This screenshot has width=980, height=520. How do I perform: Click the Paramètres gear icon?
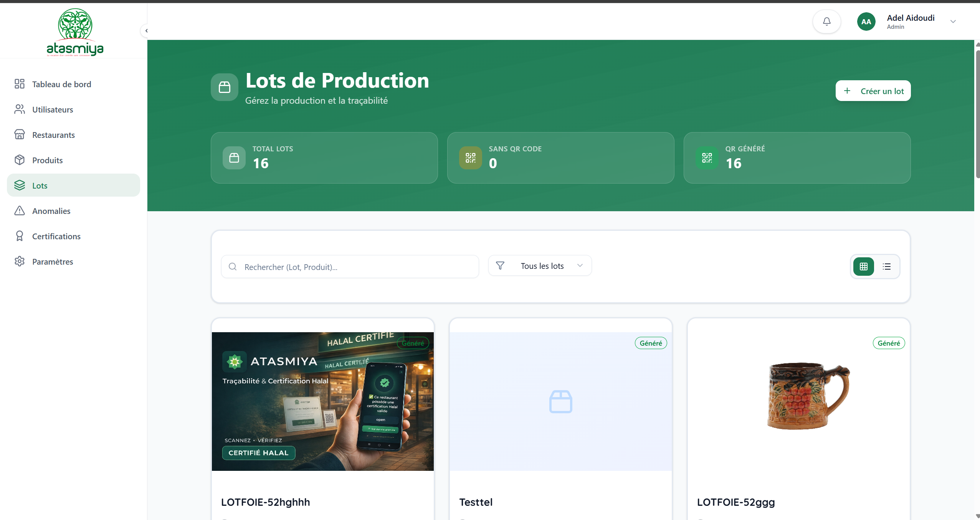tap(20, 262)
